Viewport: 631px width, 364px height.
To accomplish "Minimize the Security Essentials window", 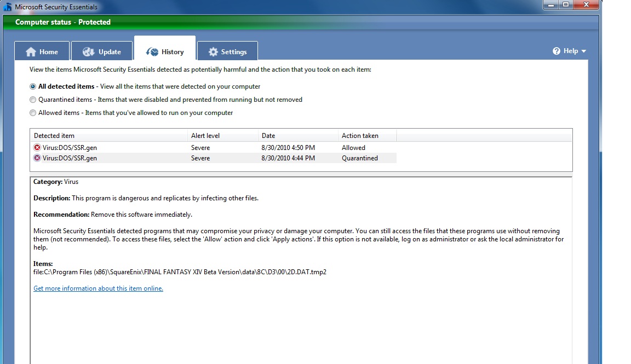I will coord(552,5).
